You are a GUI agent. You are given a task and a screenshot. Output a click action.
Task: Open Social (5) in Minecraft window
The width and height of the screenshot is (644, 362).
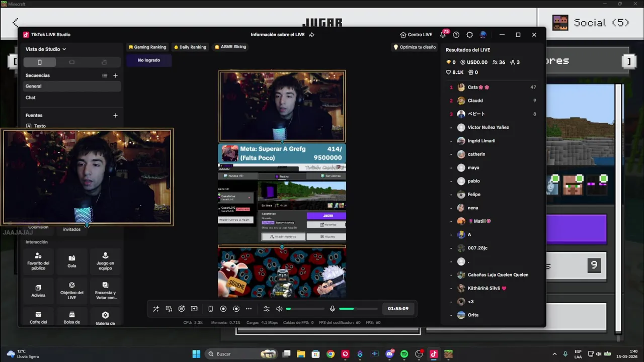(x=591, y=23)
